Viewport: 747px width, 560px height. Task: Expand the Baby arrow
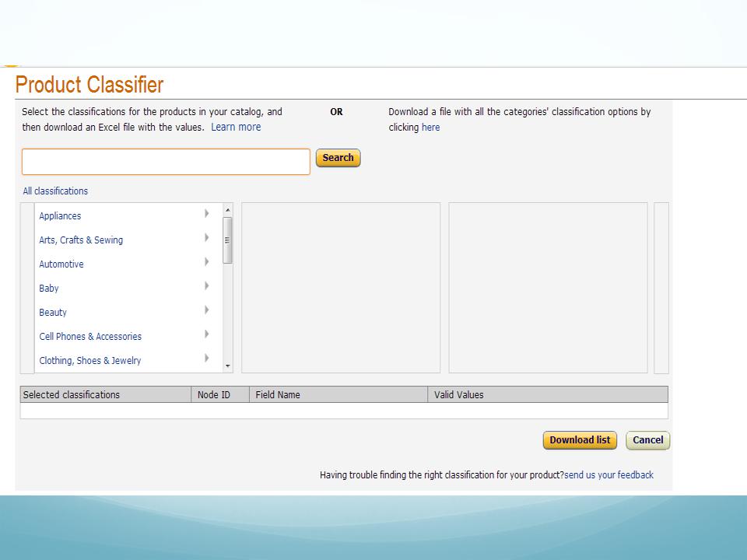pos(207,285)
